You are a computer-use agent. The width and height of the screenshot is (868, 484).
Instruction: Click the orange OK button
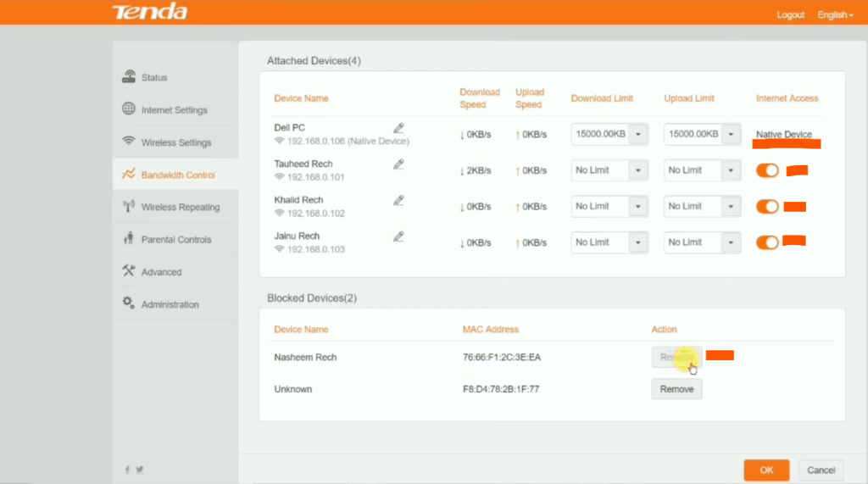click(x=766, y=470)
